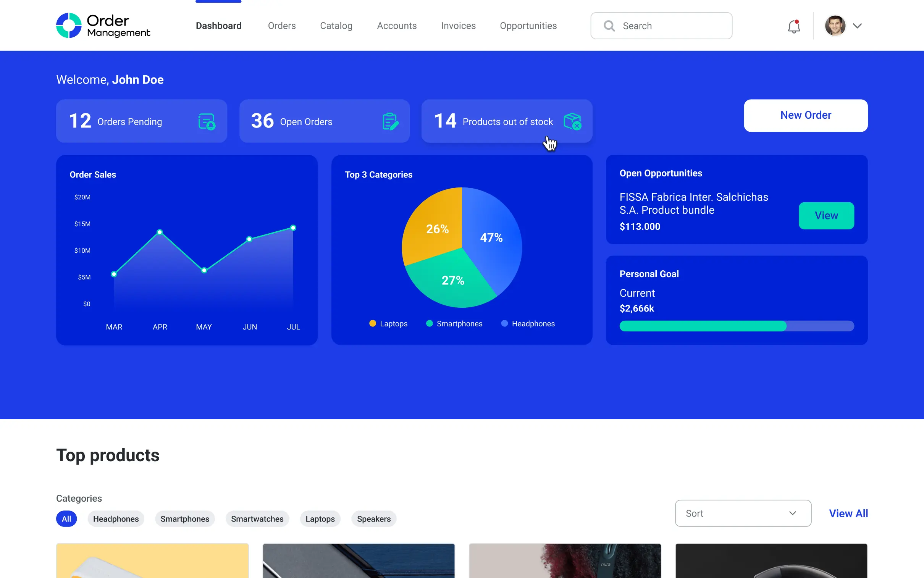
Task: Open notifications via the bell icon
Action: (794, 26)
